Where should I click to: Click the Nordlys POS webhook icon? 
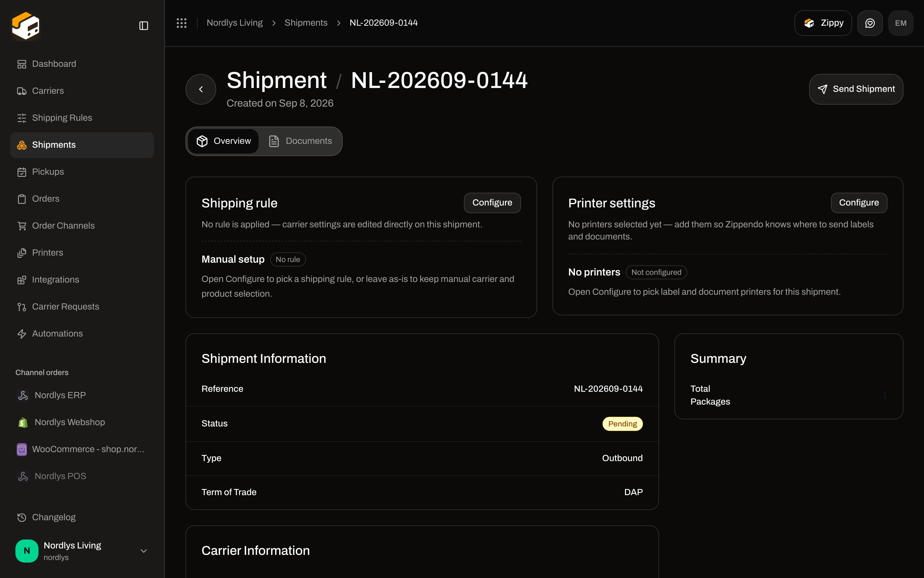click(x=23, y=476)
